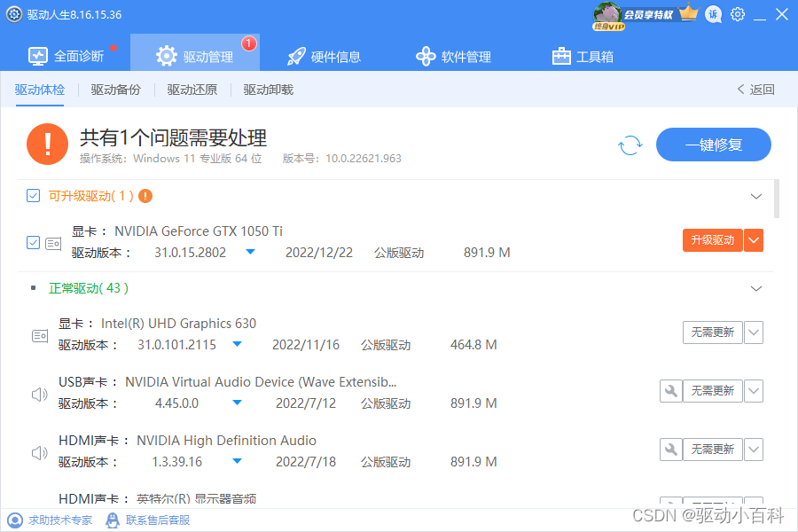Click the large orange alert icon

[47, 144]
